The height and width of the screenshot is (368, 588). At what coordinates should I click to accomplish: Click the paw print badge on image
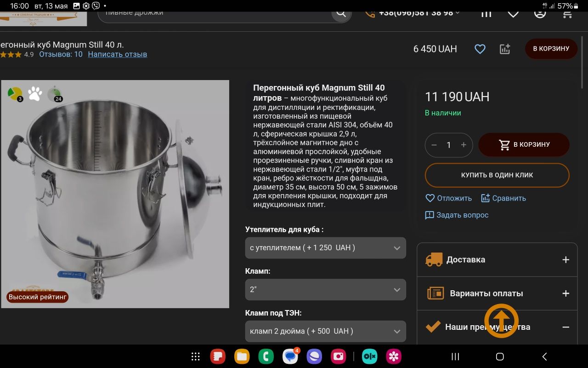(35, 94)
